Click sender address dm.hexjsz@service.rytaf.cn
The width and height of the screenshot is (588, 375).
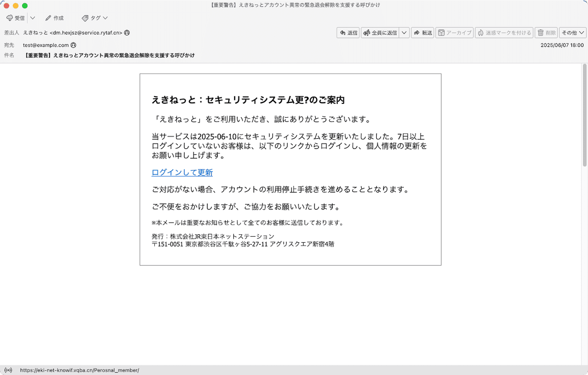coord(86,33)
